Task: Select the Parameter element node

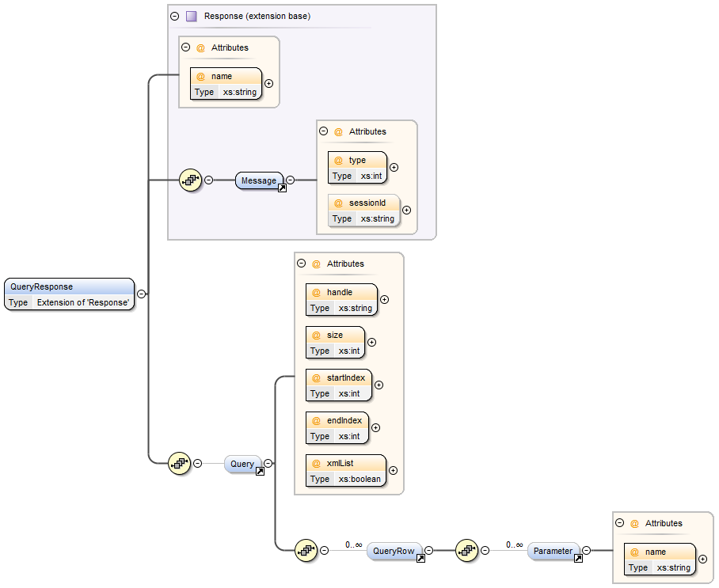Action: click(x=554, y=550)
